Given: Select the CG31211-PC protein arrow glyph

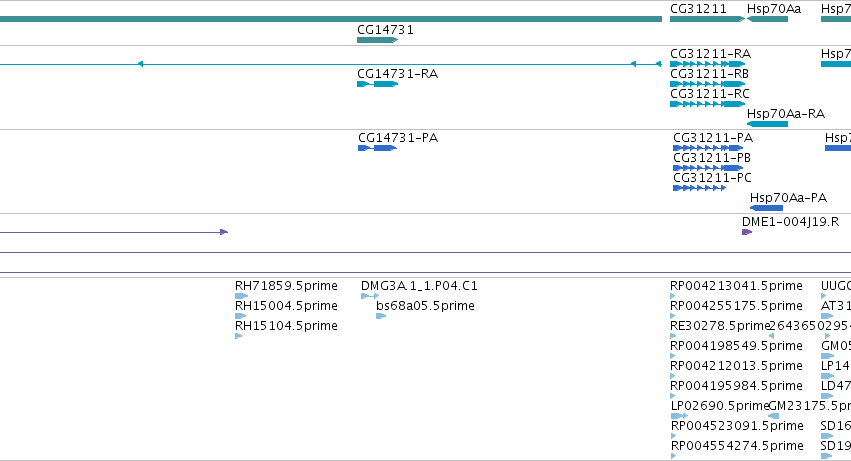Looking at the screenshot, I should tap(700, 188).
